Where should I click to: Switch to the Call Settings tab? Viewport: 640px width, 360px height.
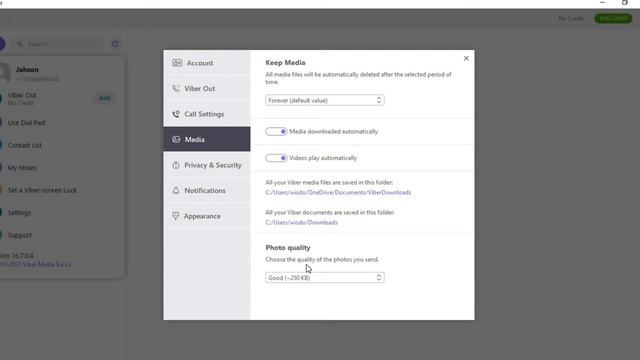pyautogui.click(x=207, y=114)
